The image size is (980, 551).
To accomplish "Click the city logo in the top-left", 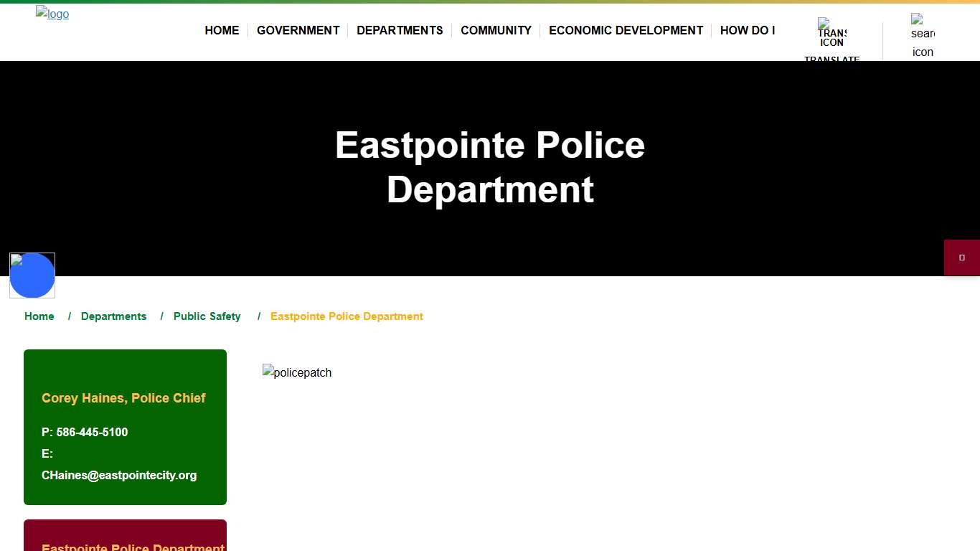I will click(52, 13).
